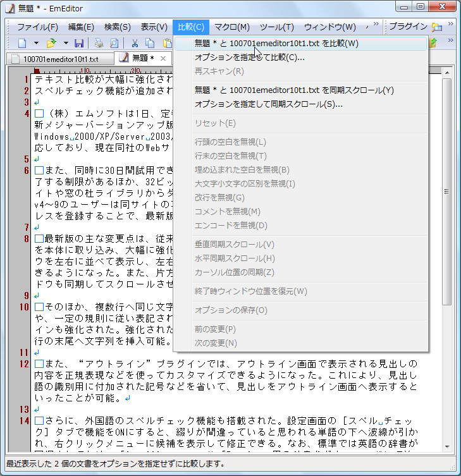Toggle 改行を無視(G) option

301,198
